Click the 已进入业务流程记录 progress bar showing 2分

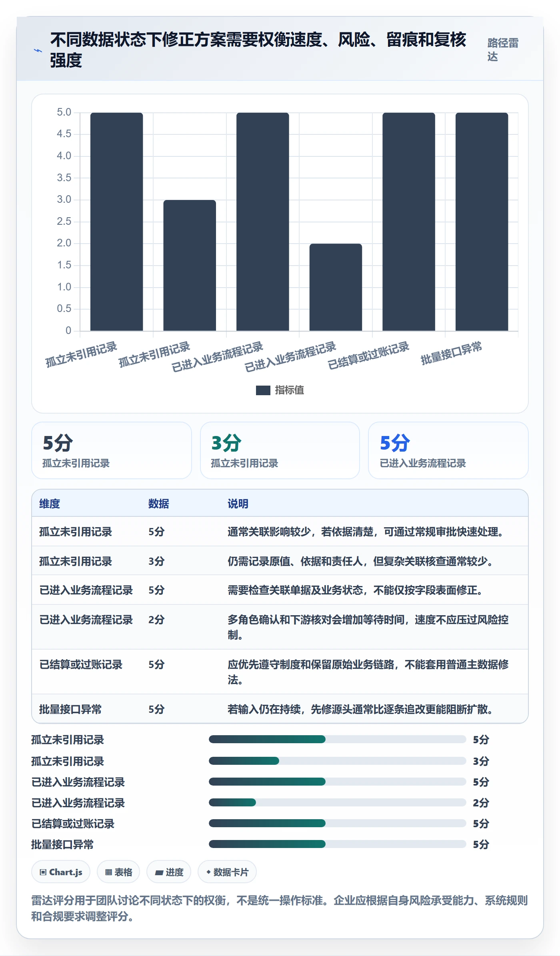[338, 802]
